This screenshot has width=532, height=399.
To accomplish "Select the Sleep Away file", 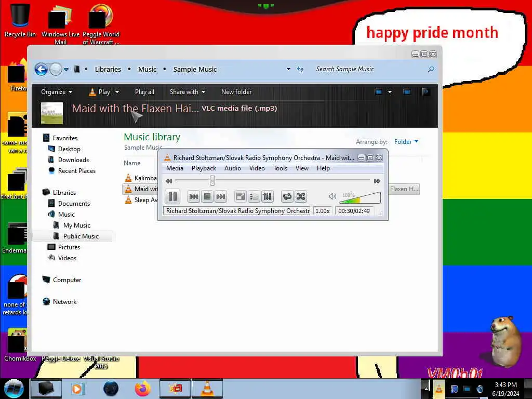I will coord(141,200).
